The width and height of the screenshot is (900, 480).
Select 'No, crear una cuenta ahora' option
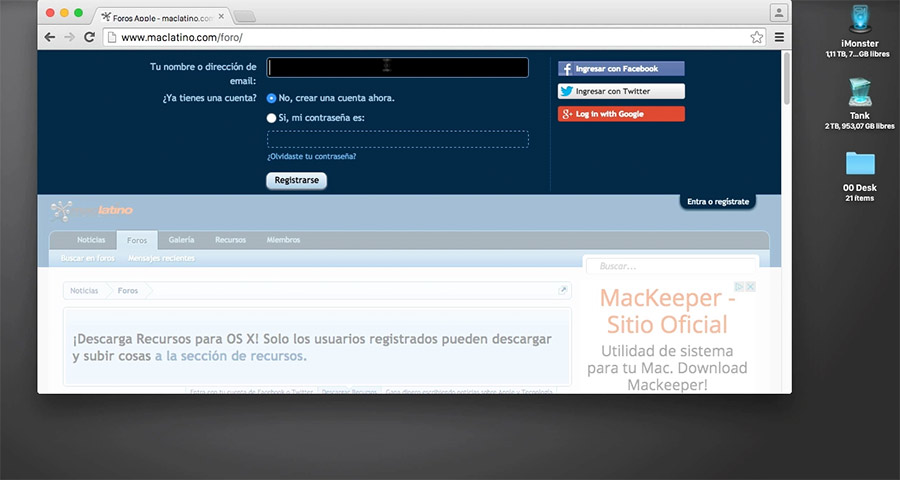click(271, 98)
